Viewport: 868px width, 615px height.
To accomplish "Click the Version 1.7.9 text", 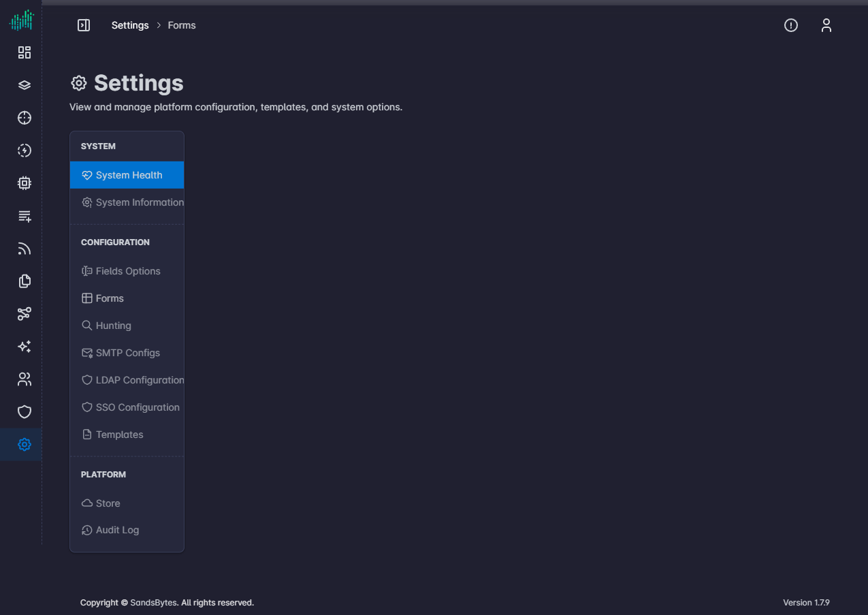I will coord(806,603).
